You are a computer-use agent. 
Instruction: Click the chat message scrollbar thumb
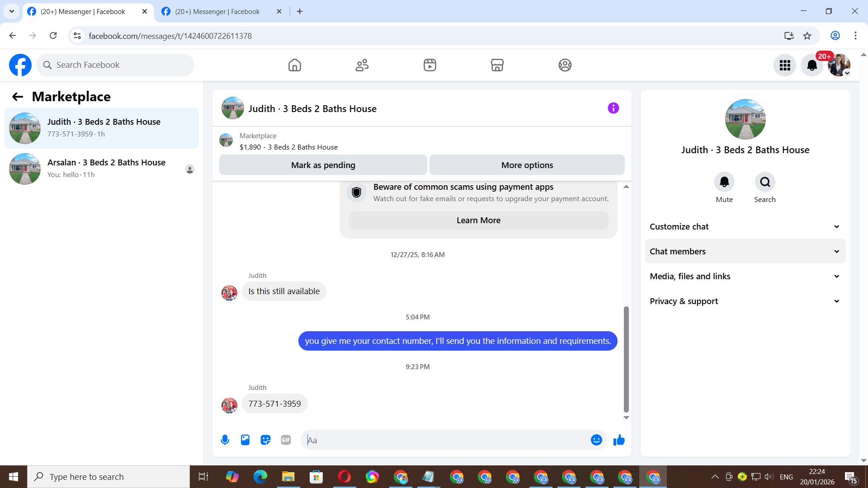tap(626, 359)
